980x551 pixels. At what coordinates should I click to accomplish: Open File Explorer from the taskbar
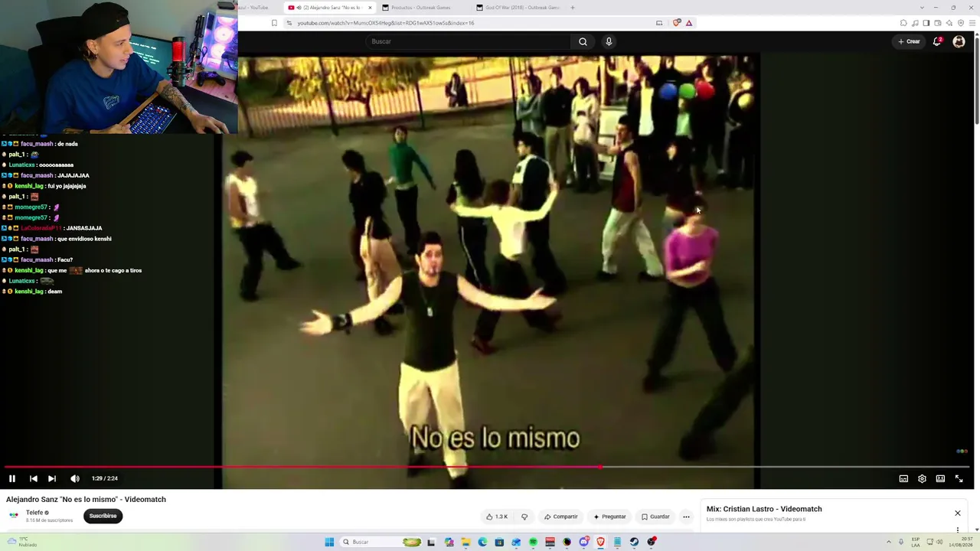click(x=465, y=542)
